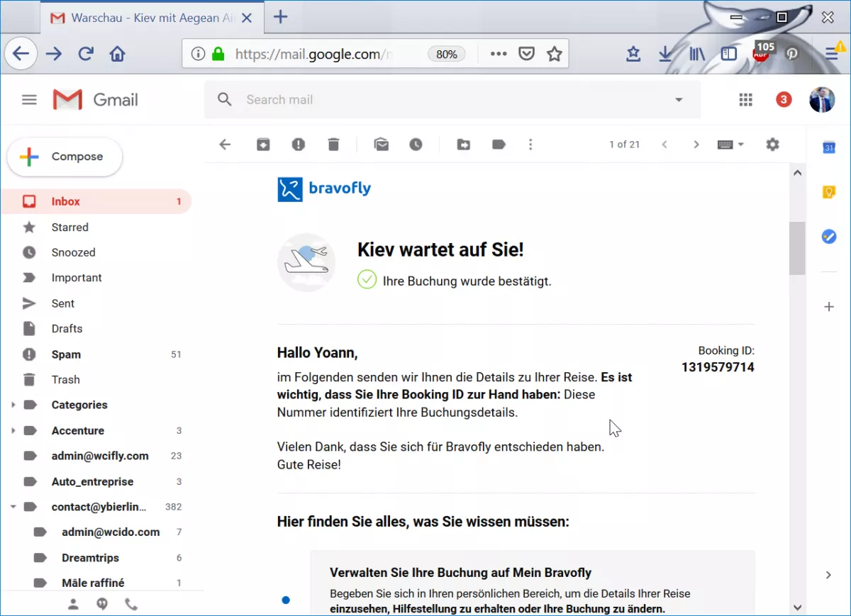Open the Firefox application menu

point(833,54)
